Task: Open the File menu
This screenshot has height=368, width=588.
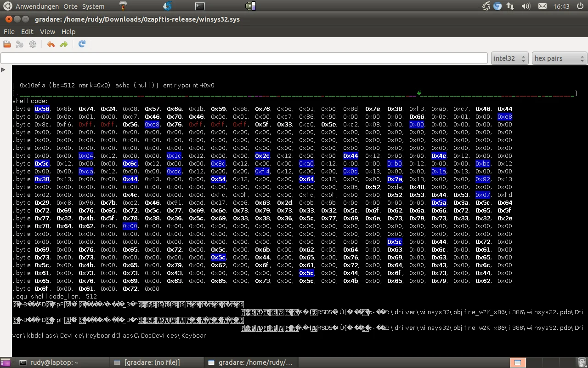Action: pyautogui.click(x=9, y=32)
